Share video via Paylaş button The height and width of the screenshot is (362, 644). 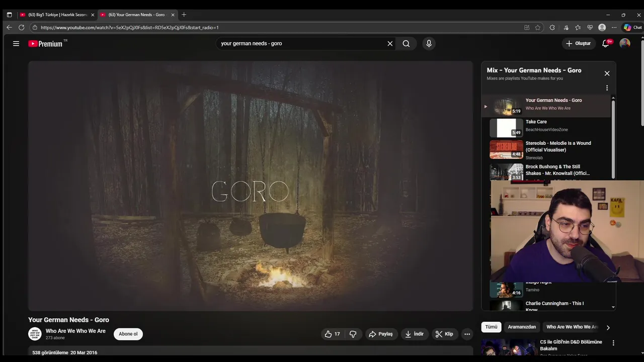pos(380,334)
